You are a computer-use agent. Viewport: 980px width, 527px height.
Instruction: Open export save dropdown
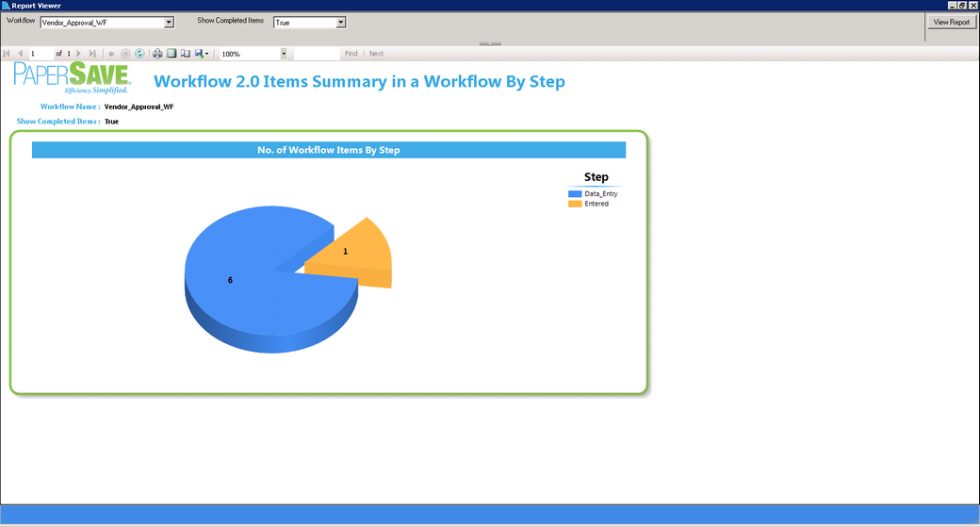202,54
